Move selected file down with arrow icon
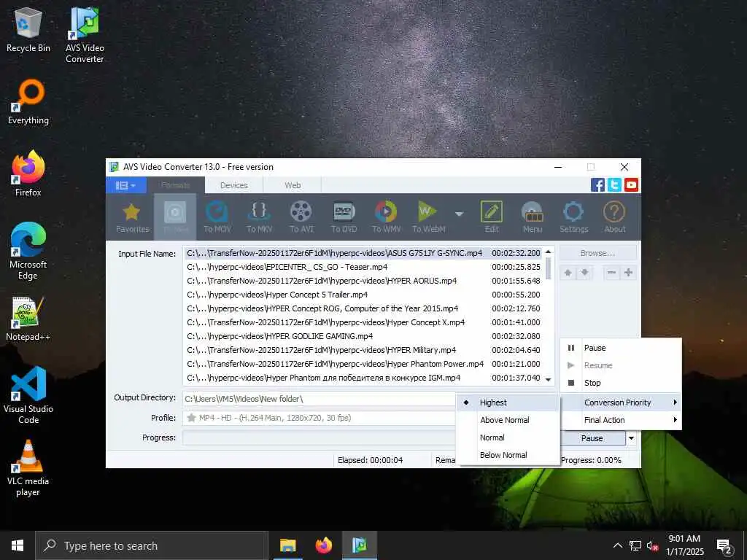This screenshot has height=560, width=747. click(x=584, y=273)
